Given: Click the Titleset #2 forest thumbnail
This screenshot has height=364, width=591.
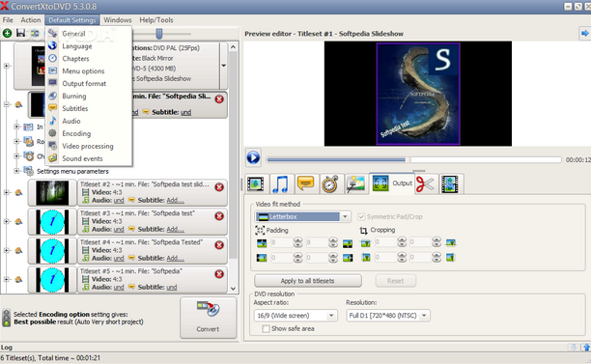Looking at the screenshot, I should point(52,192).
